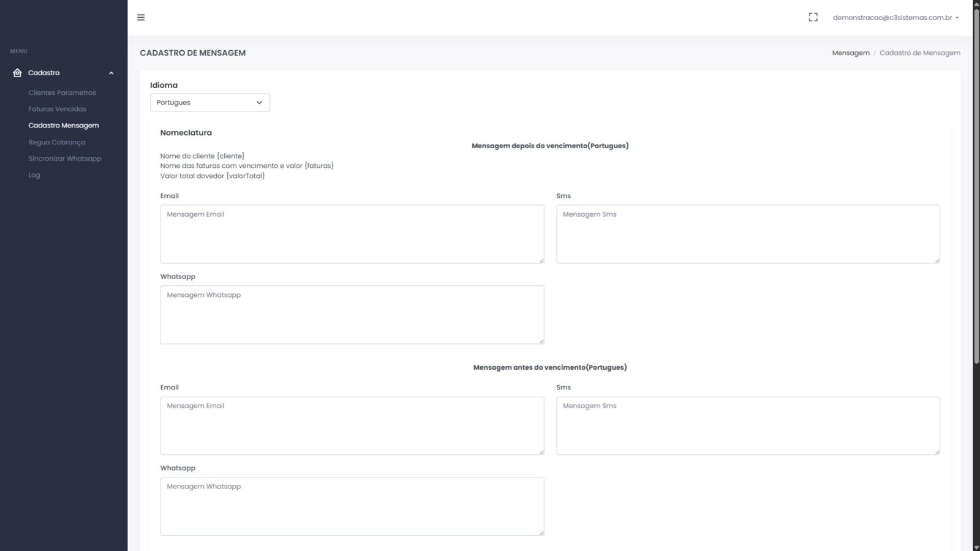Click the hamburger menu icon
980x551 pixels.
tap(141, 18)
